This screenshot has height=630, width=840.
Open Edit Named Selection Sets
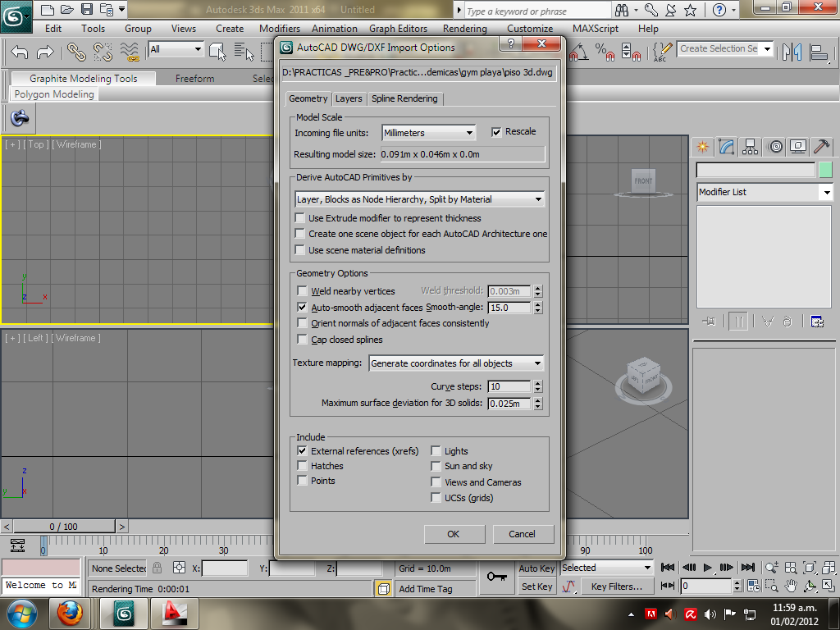click(662, 52)
